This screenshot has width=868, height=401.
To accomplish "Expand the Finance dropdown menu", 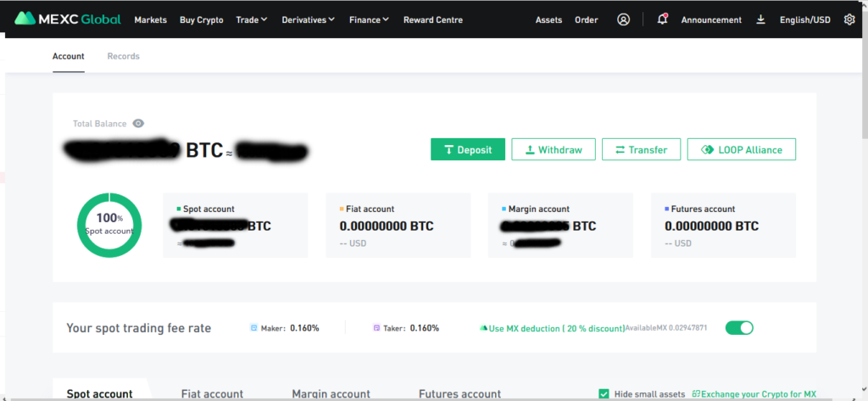I will [369, 19].
